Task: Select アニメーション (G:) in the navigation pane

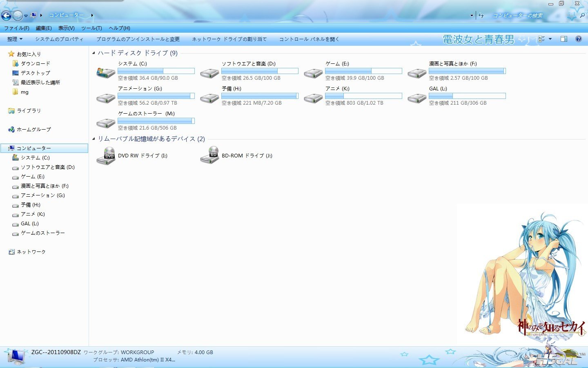Action: (x=42, y=195)
